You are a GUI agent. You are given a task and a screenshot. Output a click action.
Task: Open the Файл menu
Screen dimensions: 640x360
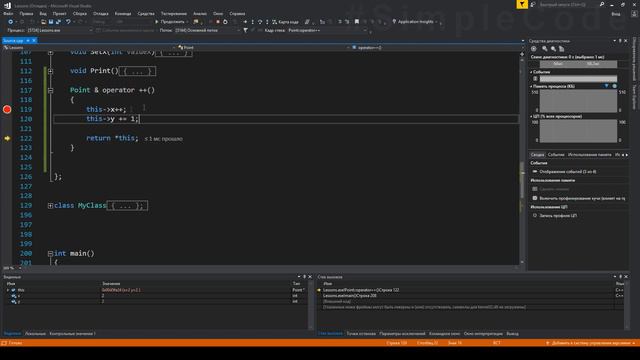[8, 13]
